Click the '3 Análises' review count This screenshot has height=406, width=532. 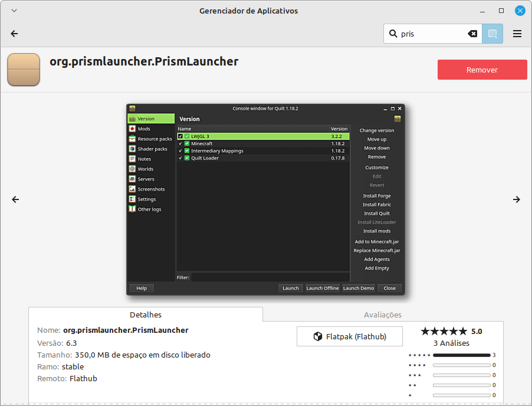tap(451, 343)
